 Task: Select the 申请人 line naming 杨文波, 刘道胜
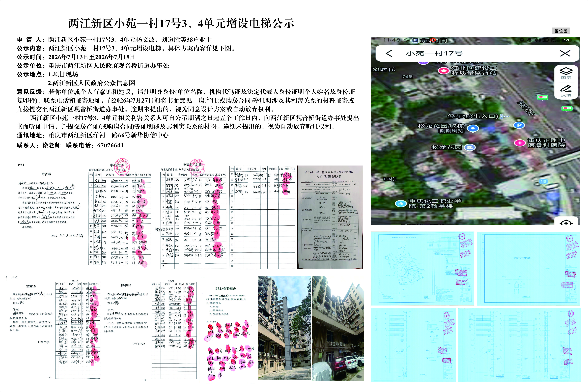tap(114, 39)
